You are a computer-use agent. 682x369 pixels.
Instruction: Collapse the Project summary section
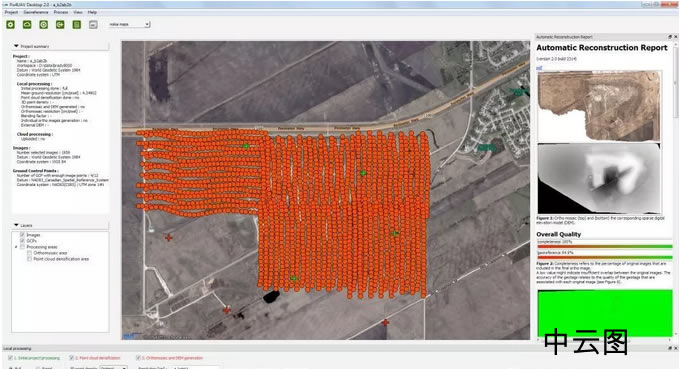click(17, 46)
